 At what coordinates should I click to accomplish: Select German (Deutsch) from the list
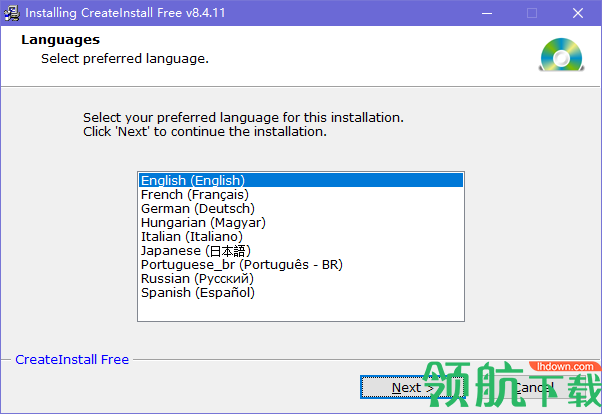tap(301, 209)
